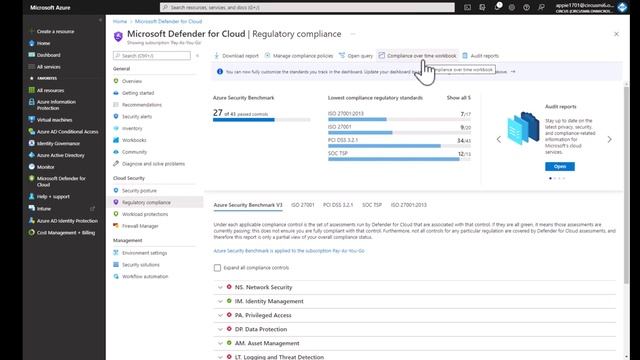Expand NS. Network Security control
The height and width of the screenshot is (360, 640).
click(220, 287)
